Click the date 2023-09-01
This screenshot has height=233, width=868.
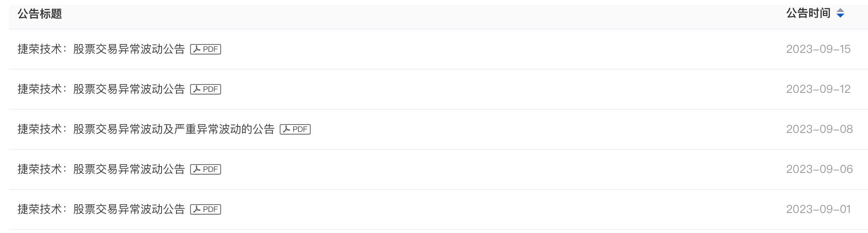click(x=818, y=209)
